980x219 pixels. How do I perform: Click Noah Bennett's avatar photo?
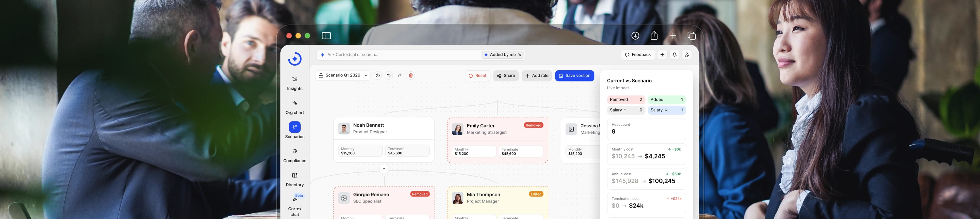coord(344,128)
